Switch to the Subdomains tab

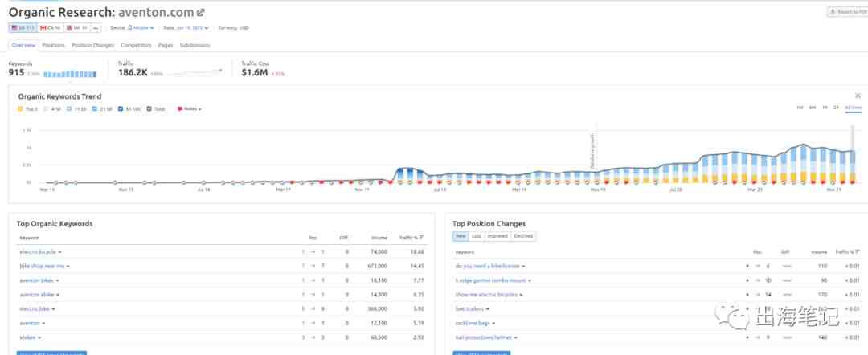click(194, 45)
